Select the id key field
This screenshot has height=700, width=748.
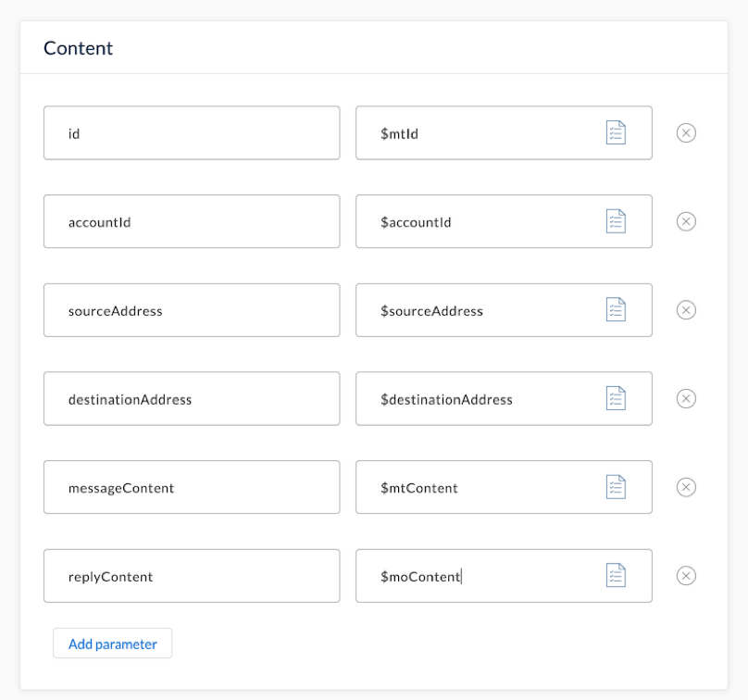(192, 132)
